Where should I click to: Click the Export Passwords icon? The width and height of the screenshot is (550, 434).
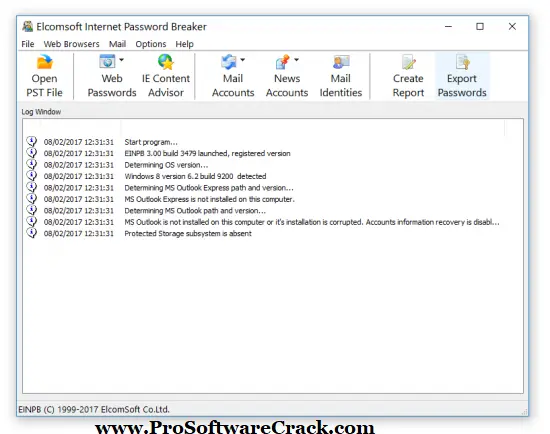pyautogui.click(x=462, y=62)
